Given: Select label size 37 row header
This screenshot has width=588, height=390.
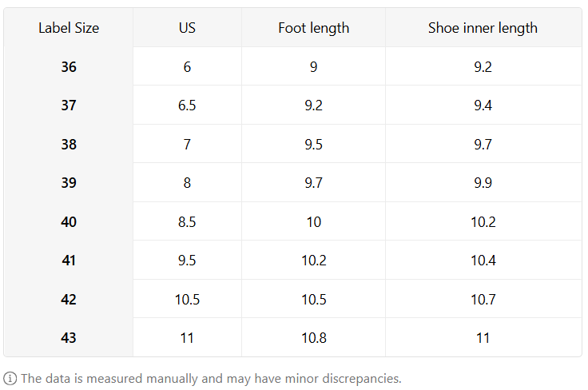Looking at the screenshot, I should point(69,105).
